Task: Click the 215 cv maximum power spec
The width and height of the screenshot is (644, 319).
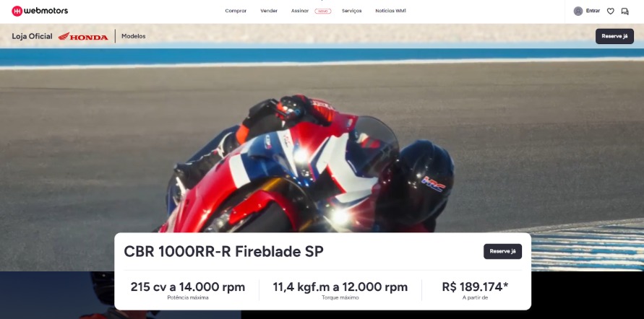Action: click(187, 287)
